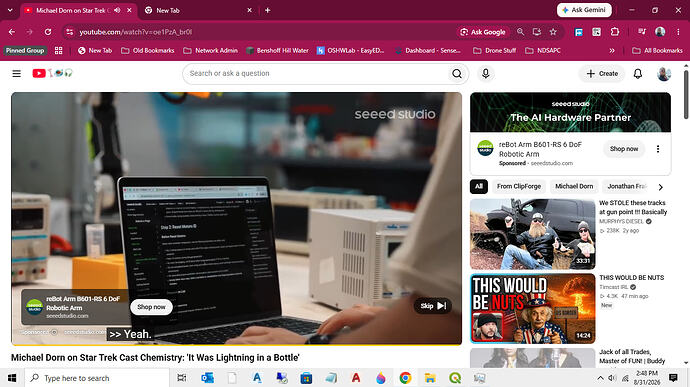Image resolution: width=690 pixels, height=387 pixels.
Task: Open the Network Admin bookmarks folder
Action: pyautogui.click(x=210, y=51)
